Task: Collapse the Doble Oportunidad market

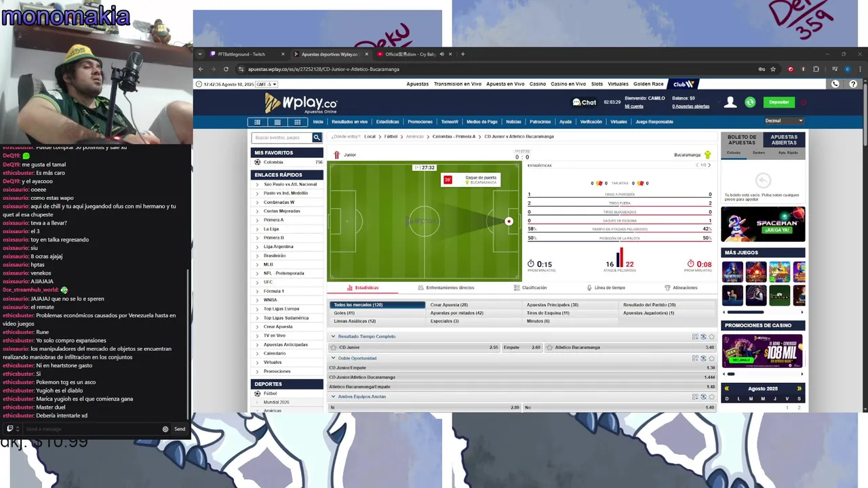Action: coord(333,358)
